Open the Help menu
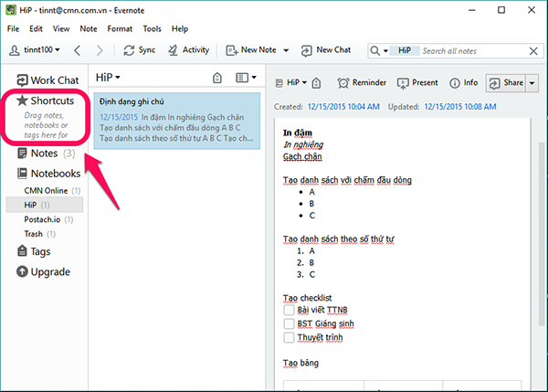This screenshot has height=392, width=548. coord(180,28)
